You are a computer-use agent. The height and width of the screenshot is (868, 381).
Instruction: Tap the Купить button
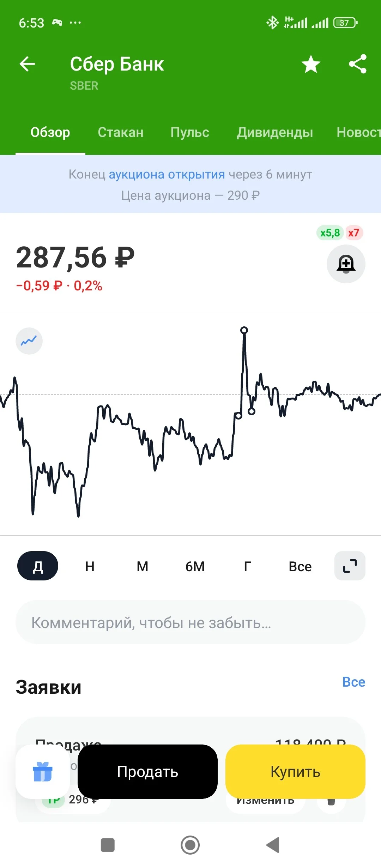tap(295, 771)
